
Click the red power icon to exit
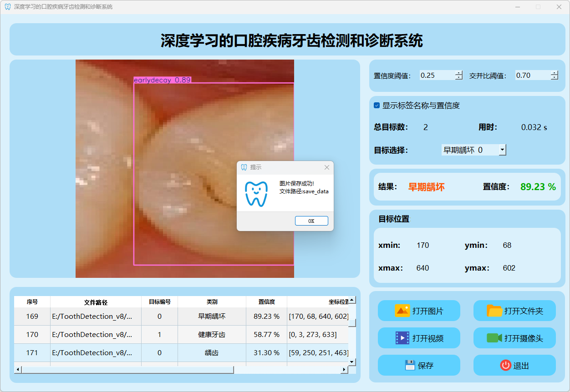pyautogui.click(x=505, y=365)
